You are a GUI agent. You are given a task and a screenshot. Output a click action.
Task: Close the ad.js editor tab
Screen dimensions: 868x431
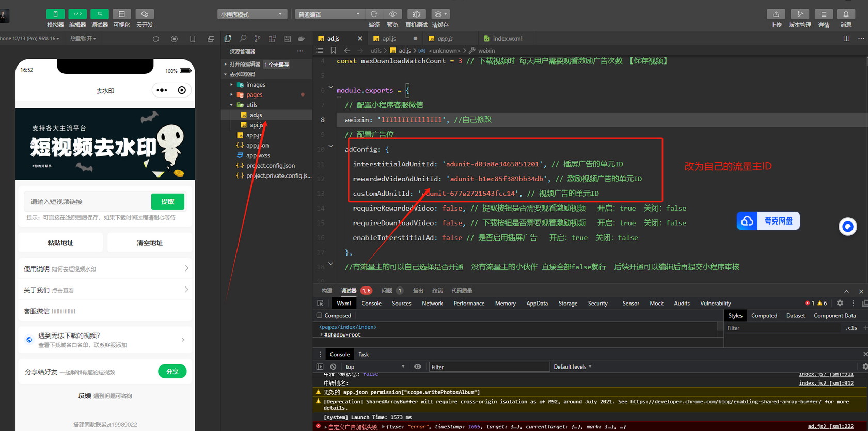360,39
